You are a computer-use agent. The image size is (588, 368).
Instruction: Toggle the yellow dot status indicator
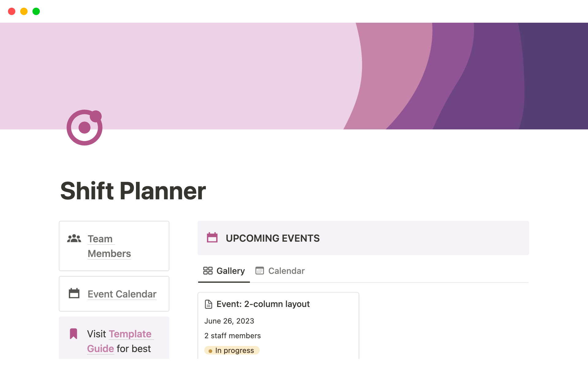(x=211, y=350)
